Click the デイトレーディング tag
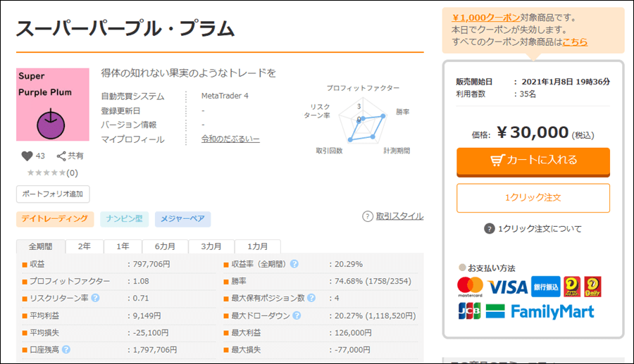 tap(55, 219)
